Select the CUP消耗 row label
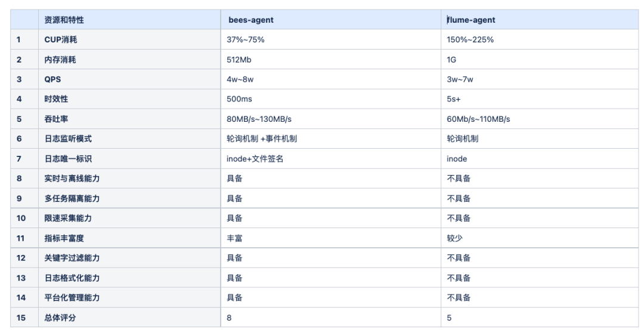Image resolution: width=644 pixels, height=335 pixels. pyautogui.click(x=61, y=39)
